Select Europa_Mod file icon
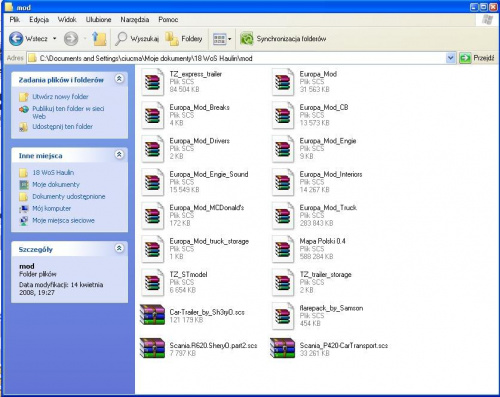 283,82
